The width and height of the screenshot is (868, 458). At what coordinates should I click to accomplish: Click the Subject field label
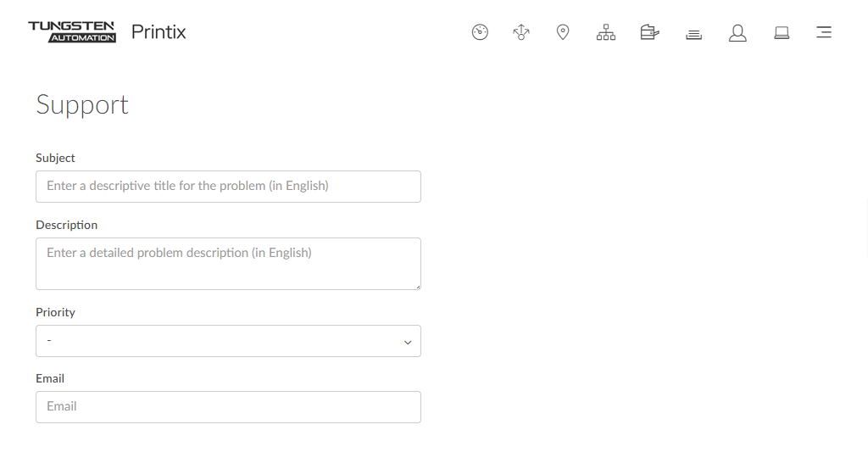pos(55,158)
